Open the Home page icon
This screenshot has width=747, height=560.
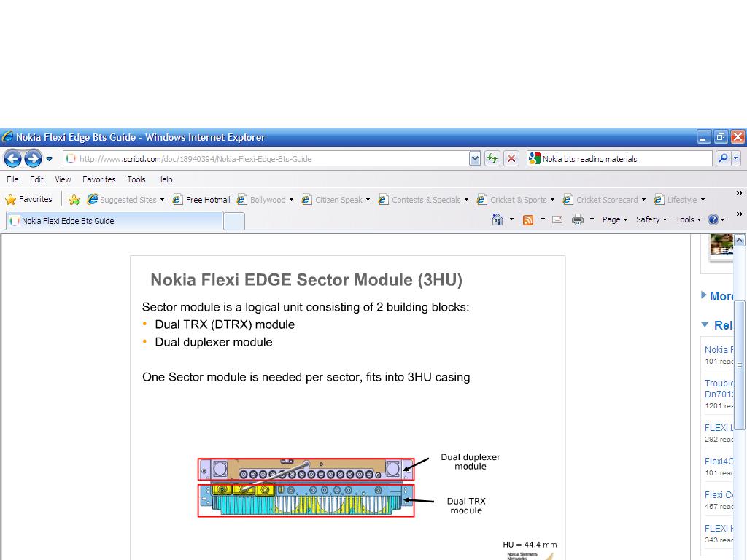[x=498, y=219]
